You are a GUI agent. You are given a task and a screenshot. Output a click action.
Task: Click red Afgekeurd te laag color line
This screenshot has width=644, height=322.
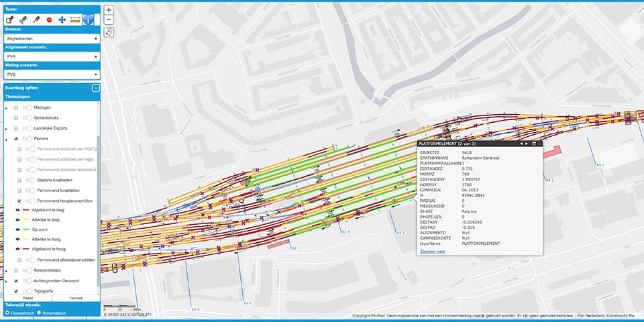tap(26, 210)
